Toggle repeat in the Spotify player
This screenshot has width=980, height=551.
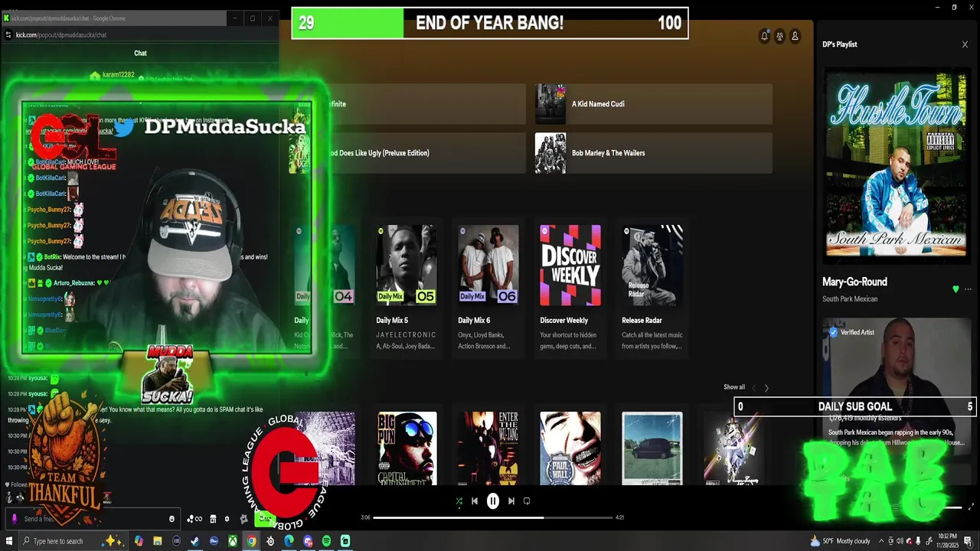[527, 501]
